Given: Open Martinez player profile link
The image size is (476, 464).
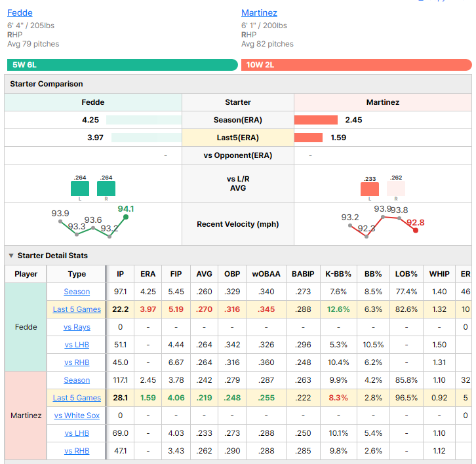Looking at the screenshot, I should coord(259,12).
